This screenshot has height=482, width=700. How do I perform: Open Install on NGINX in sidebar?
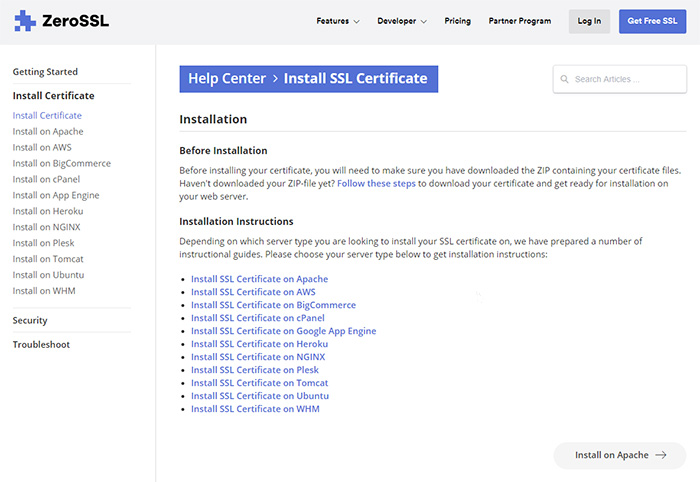coord(46,227)
